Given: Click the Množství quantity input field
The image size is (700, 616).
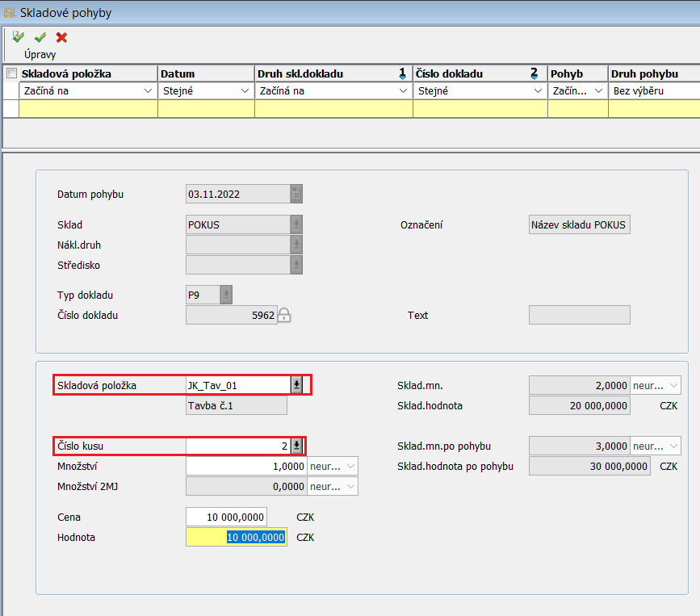Looking at the screenshot, I should (246, 466).
